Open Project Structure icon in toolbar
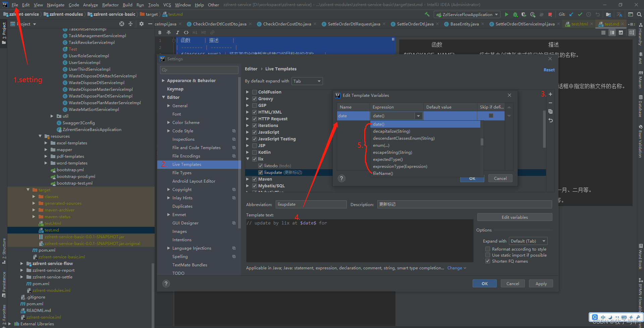This screenshot has width=644, height=328. point(608,14)
